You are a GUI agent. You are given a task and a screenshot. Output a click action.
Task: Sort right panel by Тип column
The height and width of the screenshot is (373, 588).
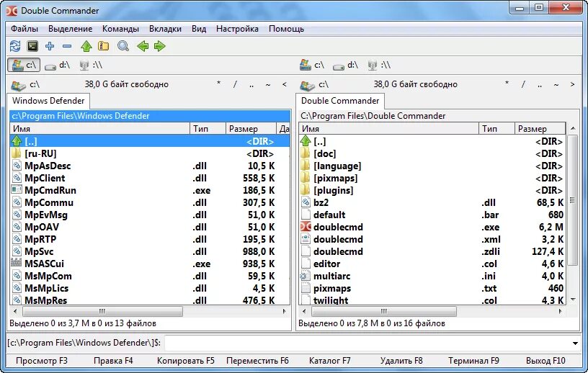pyautogui.click(x=496, y=129)
